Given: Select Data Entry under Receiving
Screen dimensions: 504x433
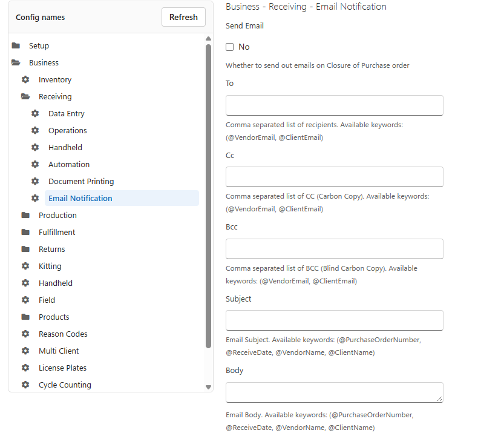Looking at the screenshot, I should tap(67, 114).
